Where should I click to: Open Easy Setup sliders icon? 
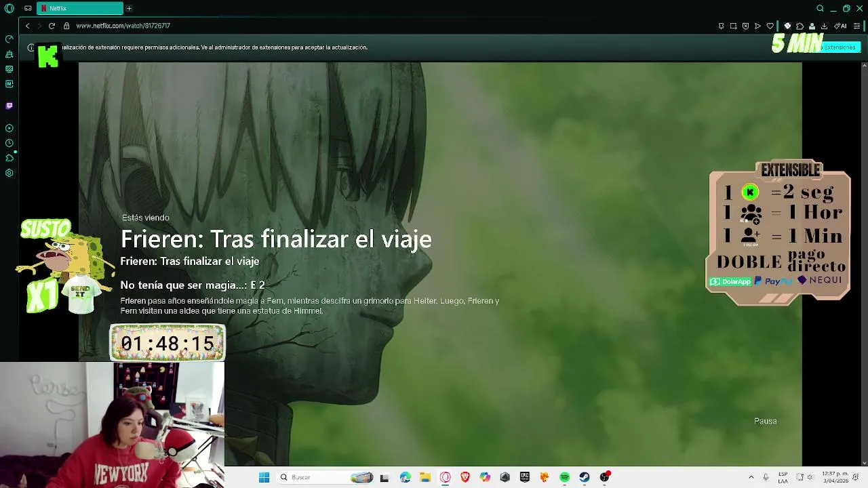pos(856,26)
